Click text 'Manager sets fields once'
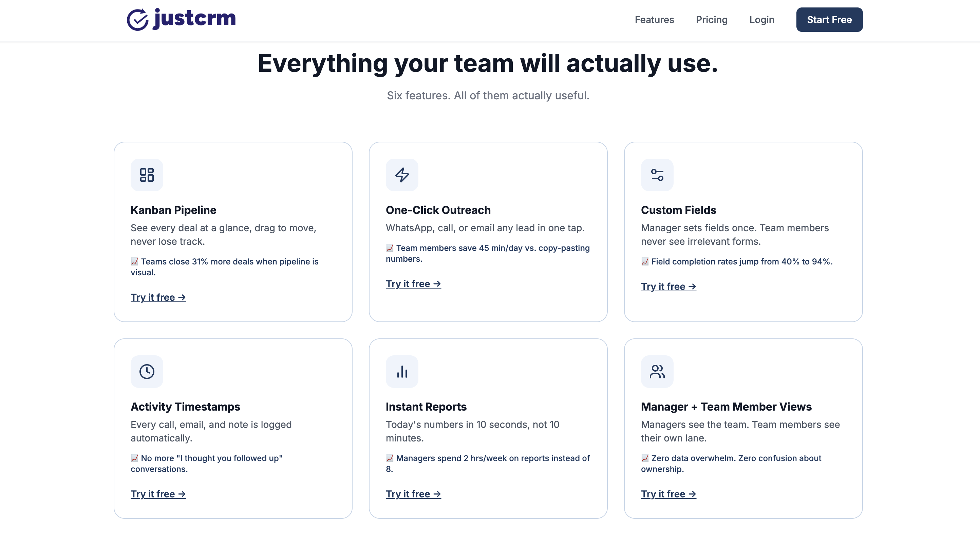This screenshot has height=533, width=980. 699,228
